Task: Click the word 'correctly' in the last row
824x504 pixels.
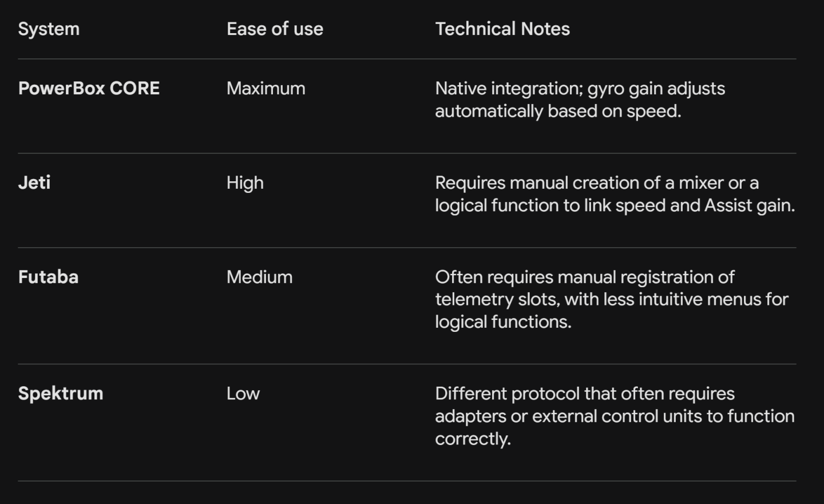Action: click(472, 439)
